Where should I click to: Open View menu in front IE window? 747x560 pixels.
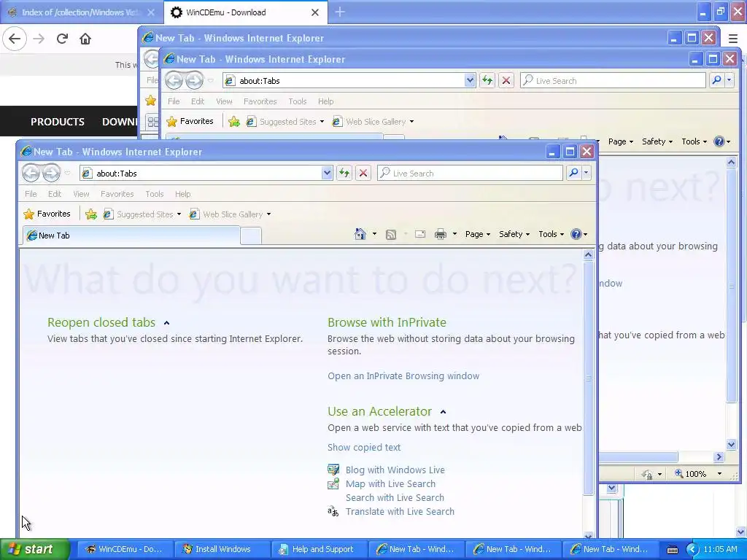(81, 194)
